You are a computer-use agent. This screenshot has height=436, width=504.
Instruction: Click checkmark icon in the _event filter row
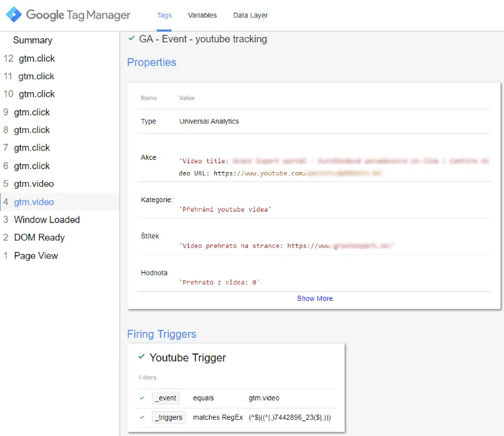pyautogui.click(x=142, y=398)
